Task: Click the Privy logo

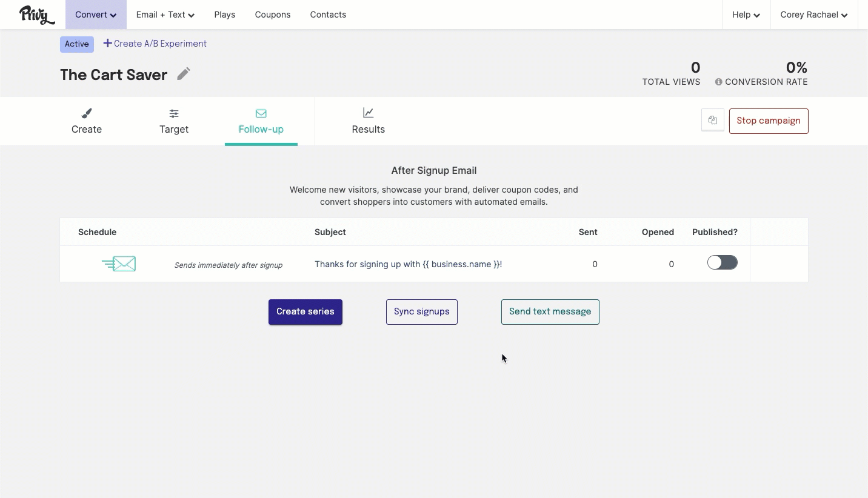Action: [x=37, y=15]
